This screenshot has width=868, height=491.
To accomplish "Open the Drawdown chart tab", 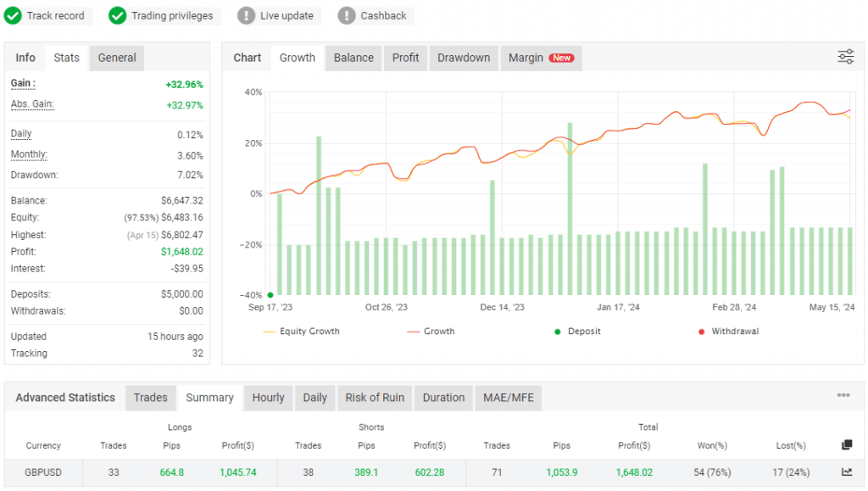I will [464, 58].
